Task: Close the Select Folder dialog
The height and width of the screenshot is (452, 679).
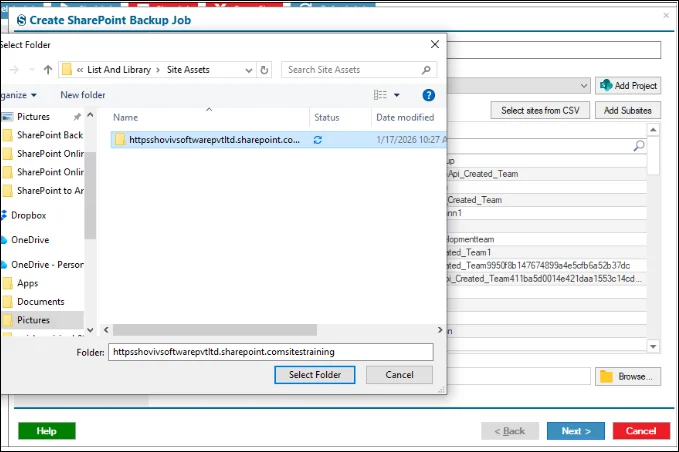Action: (435, 44)
